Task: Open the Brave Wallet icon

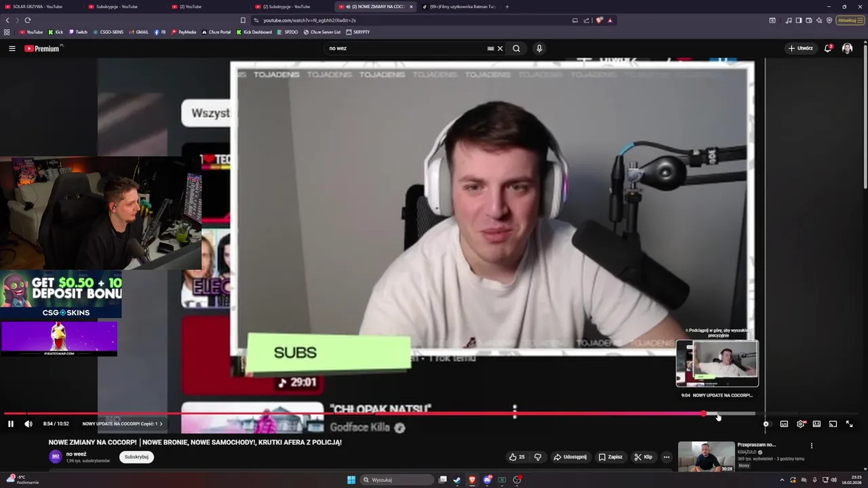Action: click(x=809, y=20)
